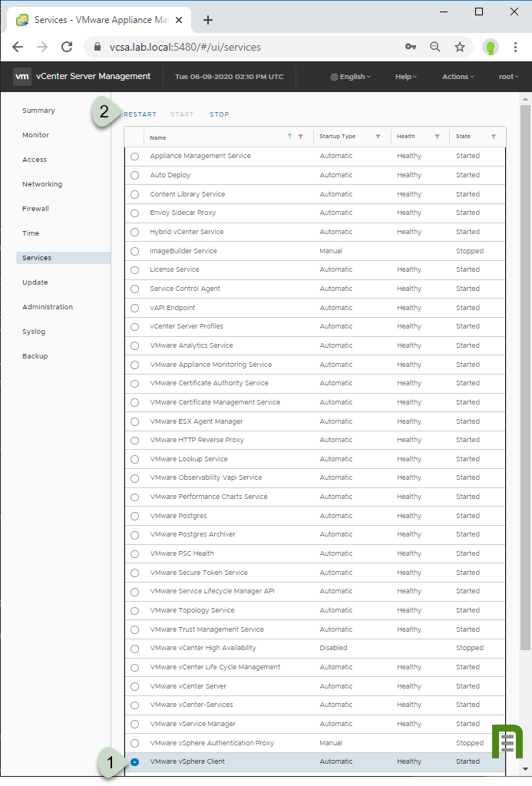Open the State column filter icon
The width and height of the screenshot is (532, 786).
click(494, 137)
